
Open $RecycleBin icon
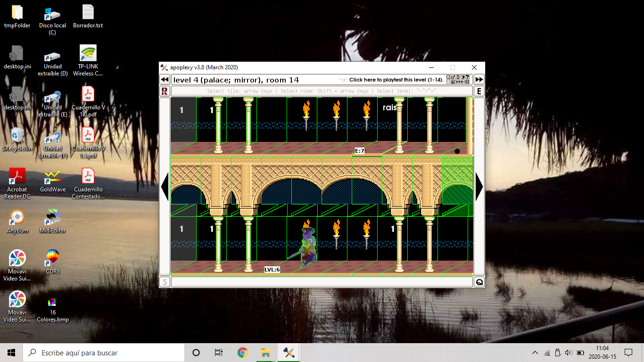point(17,140)
